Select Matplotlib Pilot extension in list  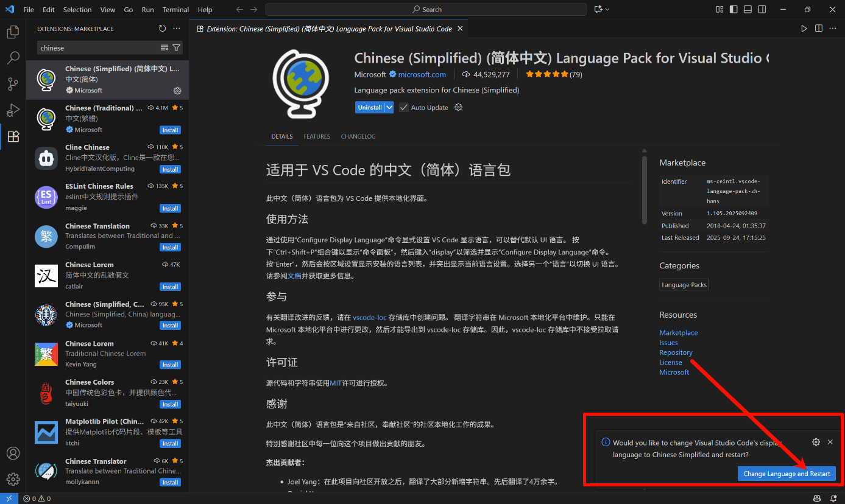click(108, 432)
